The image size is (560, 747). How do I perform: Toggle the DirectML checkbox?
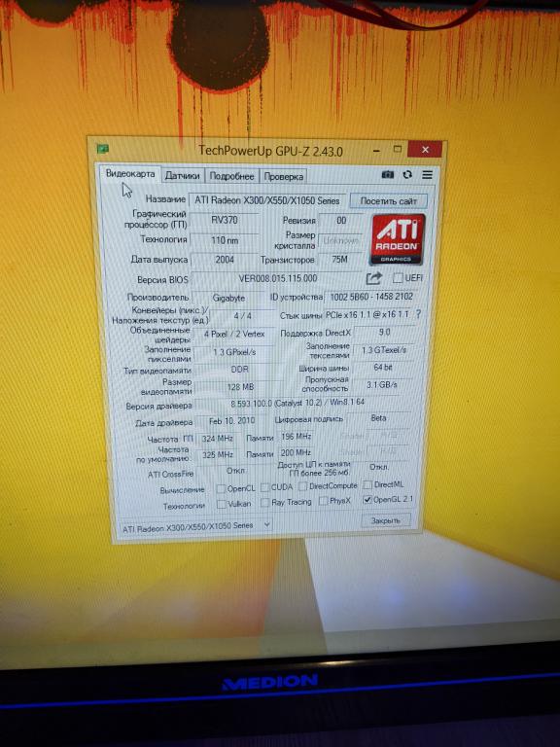coord(367,484)
